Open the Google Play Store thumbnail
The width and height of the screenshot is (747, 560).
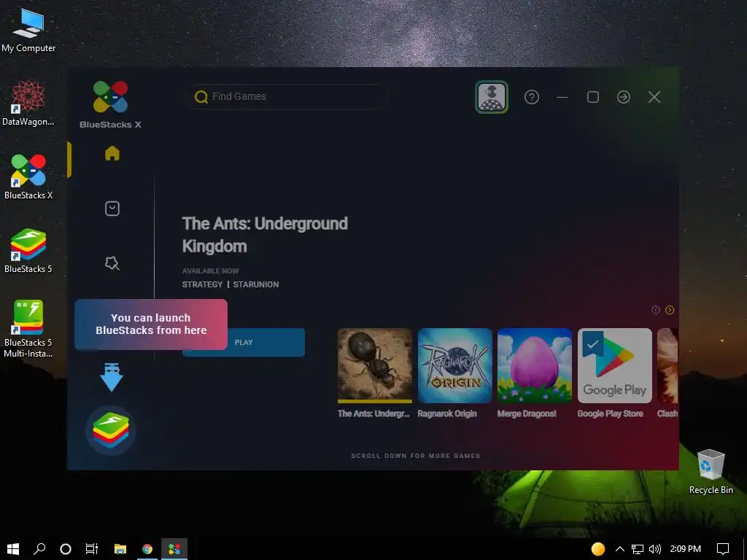614,365
